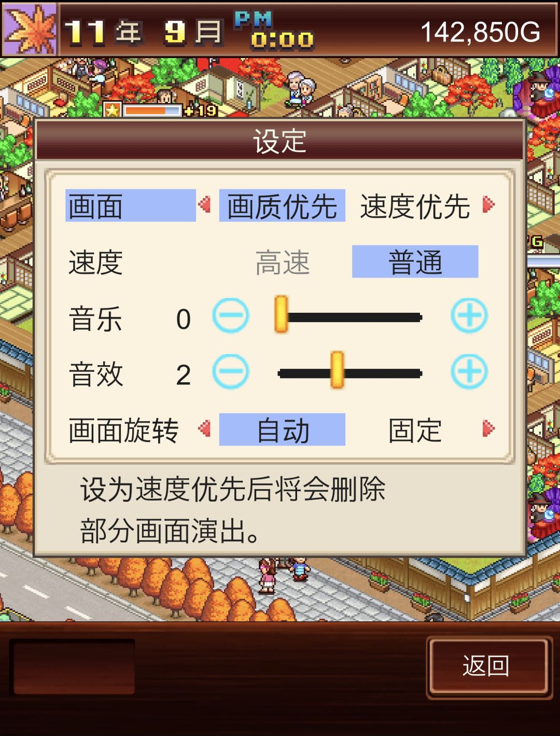Click left arrow next to 自动
The width and height of the screenshot is (560, 736).
point(205,428)
